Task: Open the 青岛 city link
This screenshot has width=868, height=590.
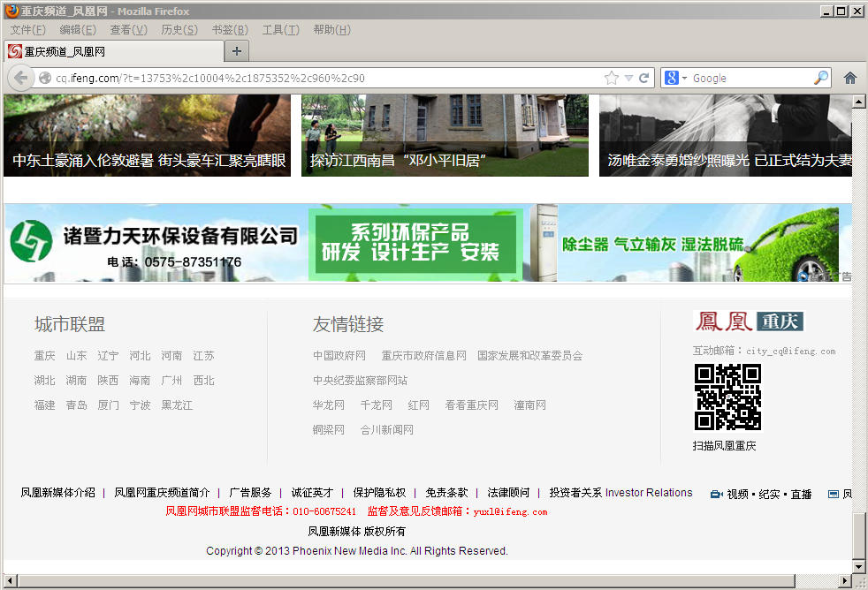Action: tap(76, 405)
